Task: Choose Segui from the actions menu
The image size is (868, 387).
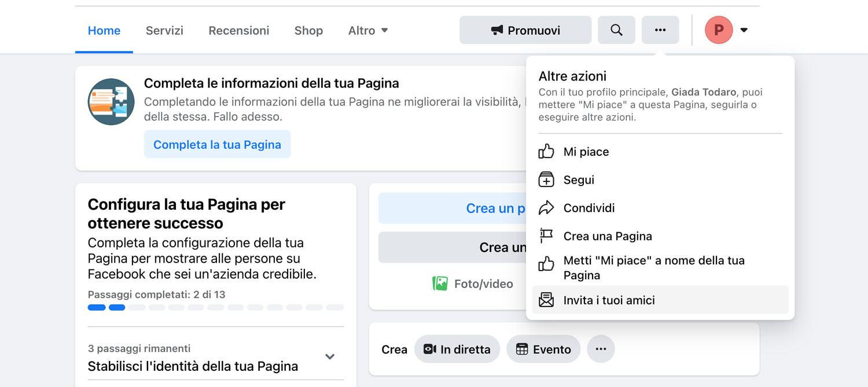Action: point(579,180)
